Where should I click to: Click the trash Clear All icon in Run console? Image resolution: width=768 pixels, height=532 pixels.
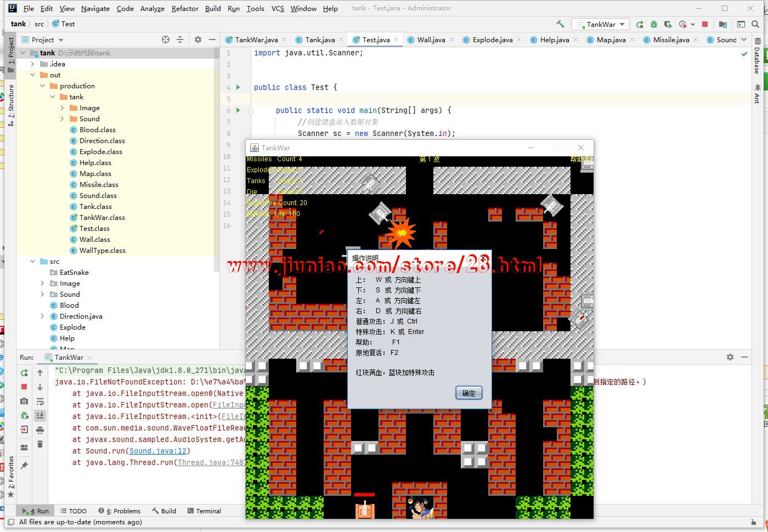click(40, 444)
